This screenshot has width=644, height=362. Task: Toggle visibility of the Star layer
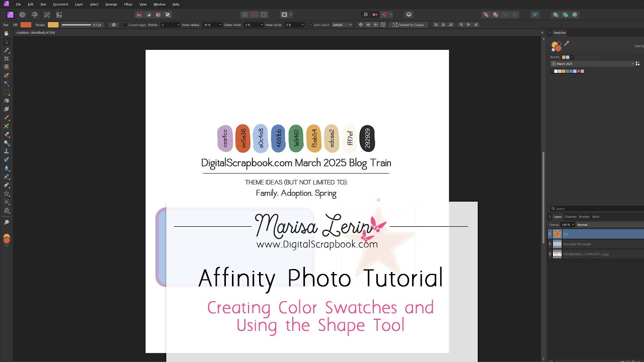coord(550,234)
